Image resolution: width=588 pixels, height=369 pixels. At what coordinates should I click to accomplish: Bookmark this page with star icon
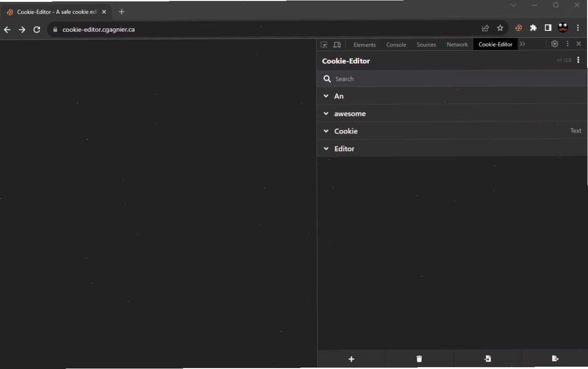click(x=500, y=28)
